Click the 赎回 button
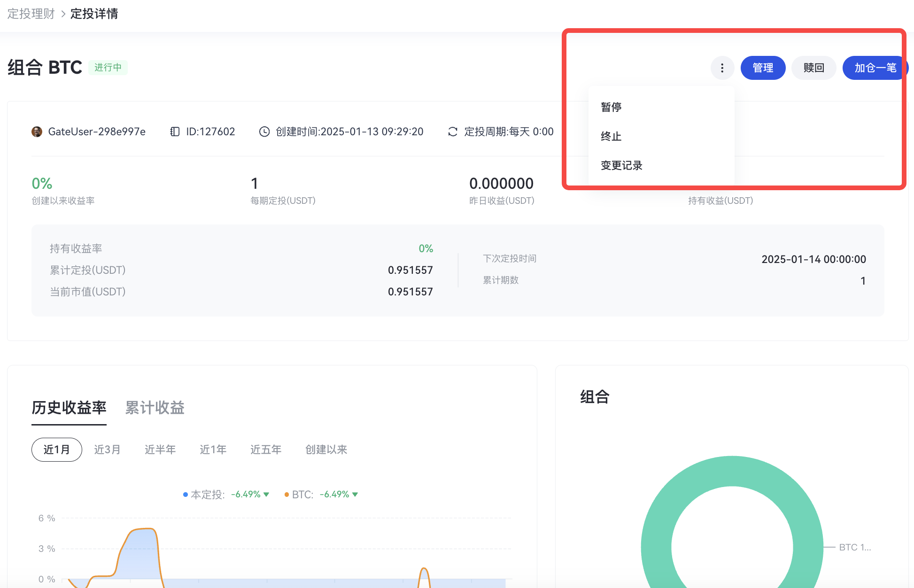 click(813, 68)
